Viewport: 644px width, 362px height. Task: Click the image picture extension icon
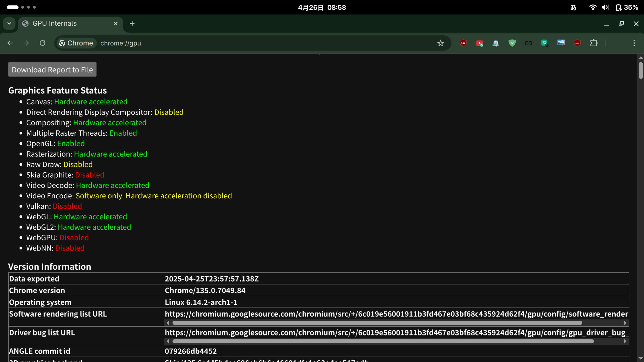[x=561, y=43]
